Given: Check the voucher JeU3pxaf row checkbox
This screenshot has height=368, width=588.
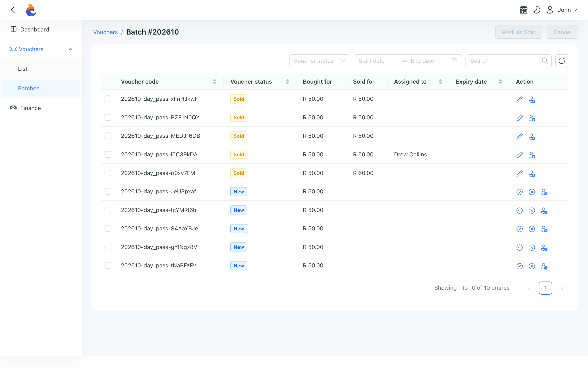Looking at the screenshot, I should [x=108, y=192].
